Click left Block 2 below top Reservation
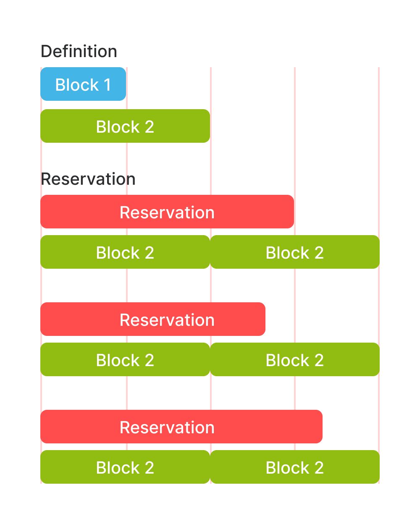Screen dimensions: 420x524 coord(125,252)
